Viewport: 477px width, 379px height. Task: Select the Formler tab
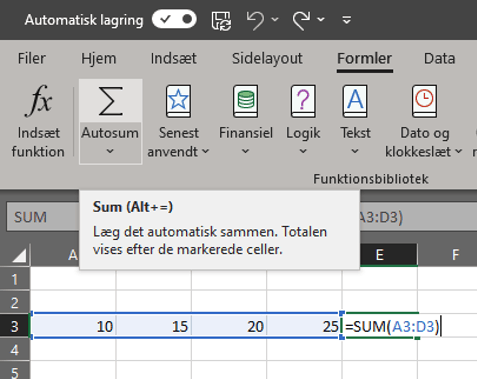(365, 59)
